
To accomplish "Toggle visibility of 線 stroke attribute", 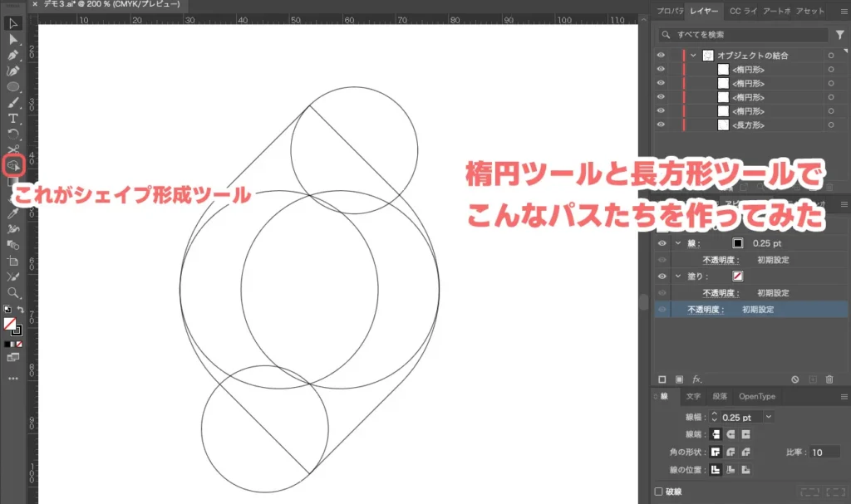I will [662, 243].
